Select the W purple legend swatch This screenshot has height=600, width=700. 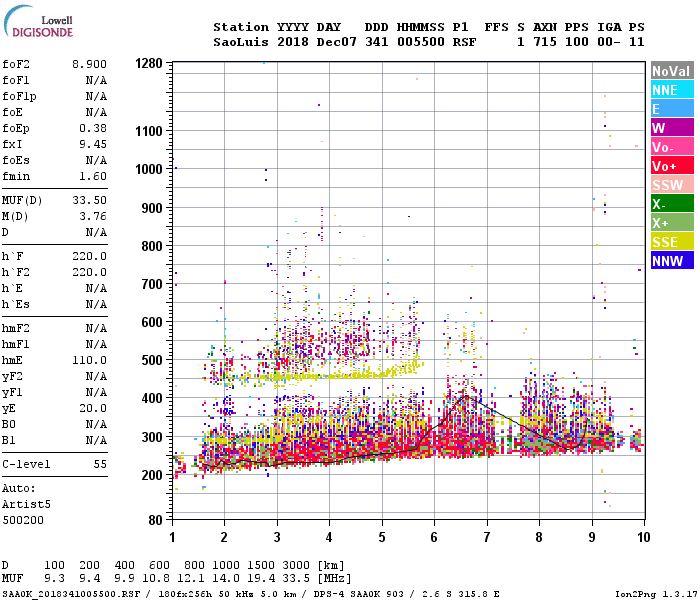[672, 128]
